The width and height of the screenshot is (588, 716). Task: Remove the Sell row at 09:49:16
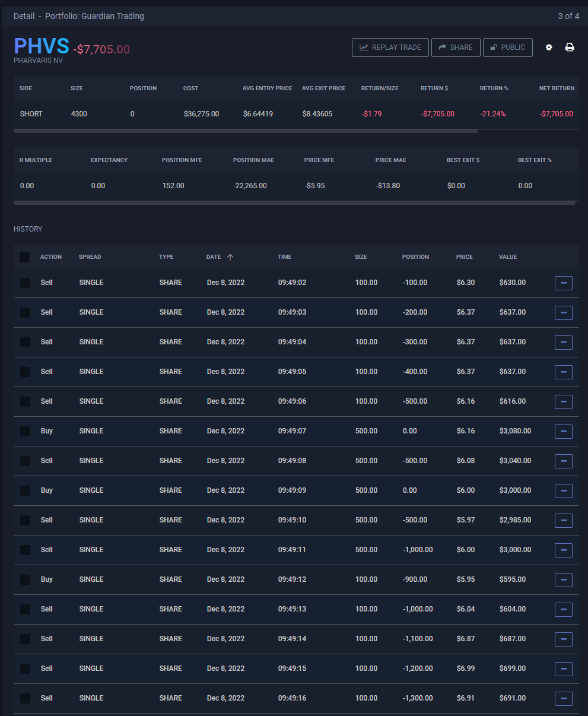[564, 699]
